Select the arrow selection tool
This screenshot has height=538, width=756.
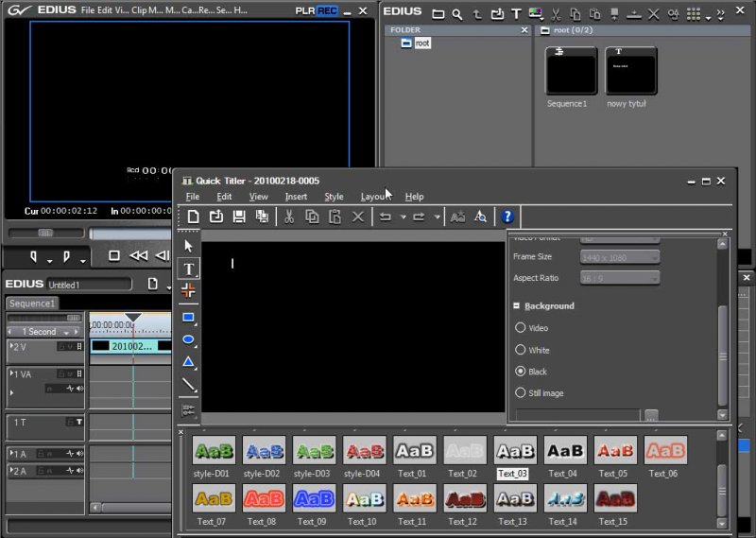pos(189,246)
